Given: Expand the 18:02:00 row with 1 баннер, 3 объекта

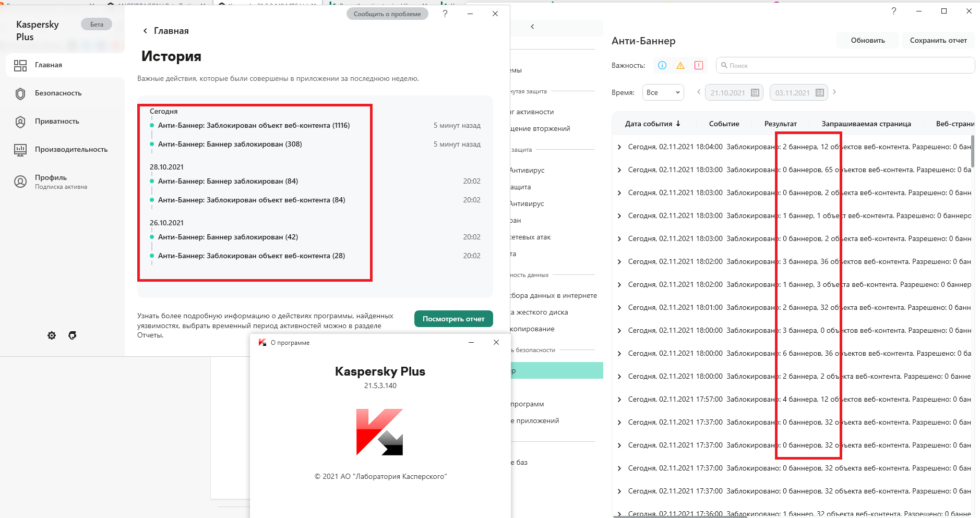Looking at the screenshot, I should [619, 285].
